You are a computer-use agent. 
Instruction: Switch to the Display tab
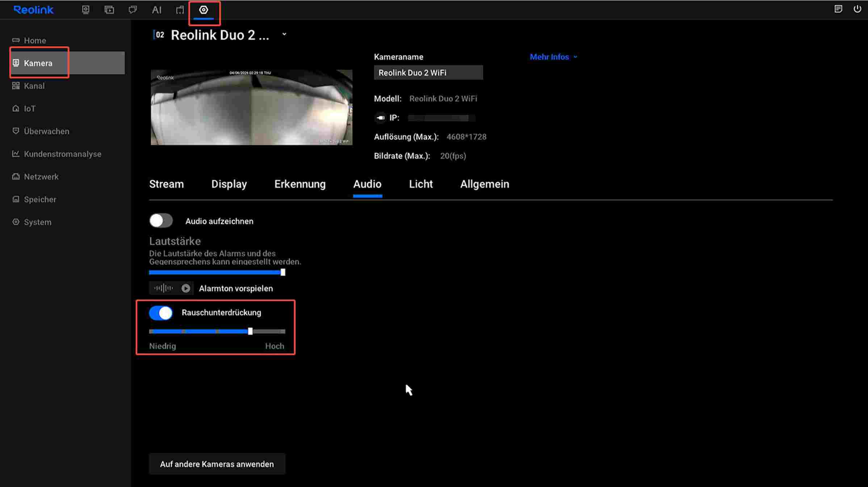coord(229,184)
